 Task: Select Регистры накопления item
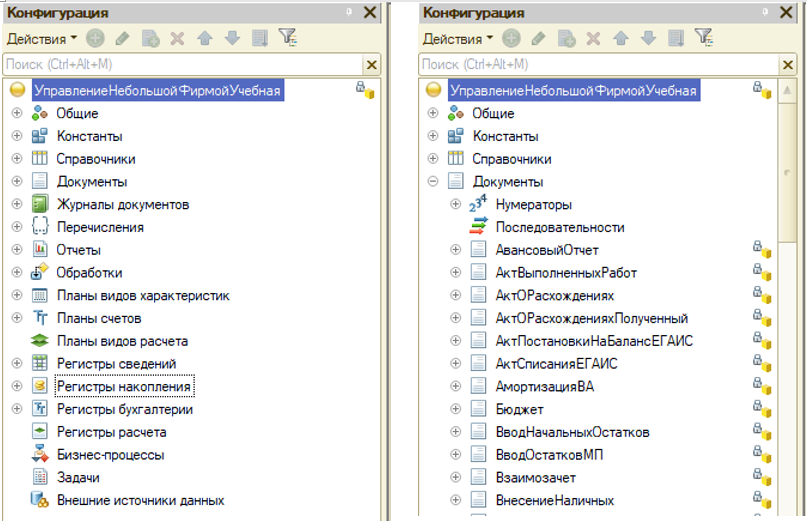[x=124, y=386]
